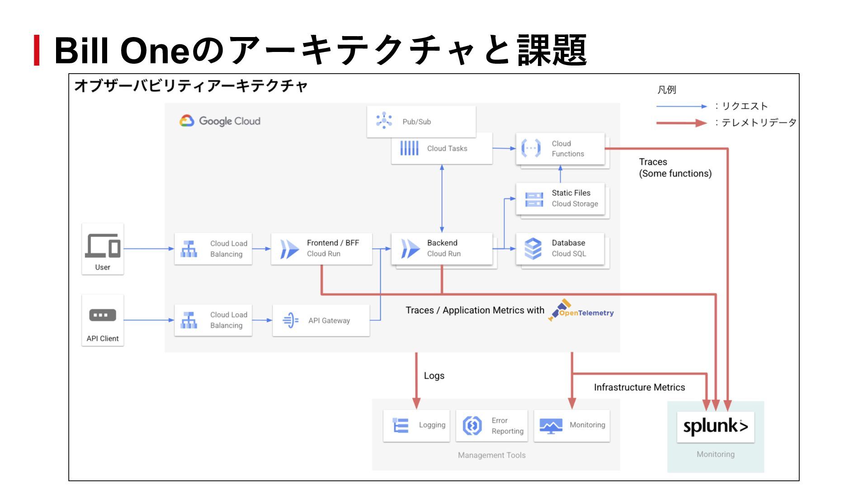Select the splunk> logo box

click(715, 427)
